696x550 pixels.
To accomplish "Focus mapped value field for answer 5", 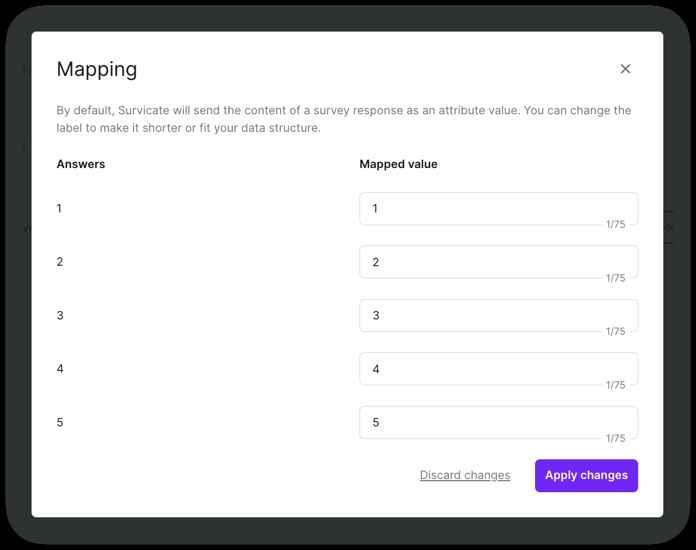I will point(498,423).
